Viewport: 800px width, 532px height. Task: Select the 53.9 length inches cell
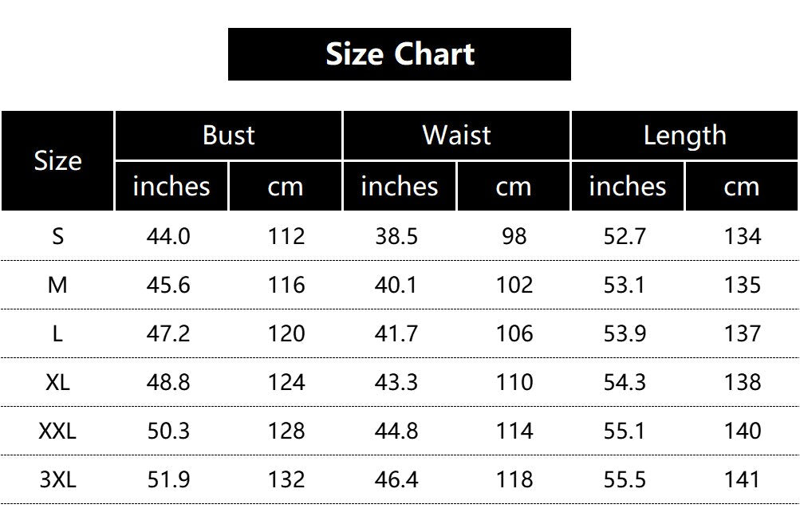625,333
